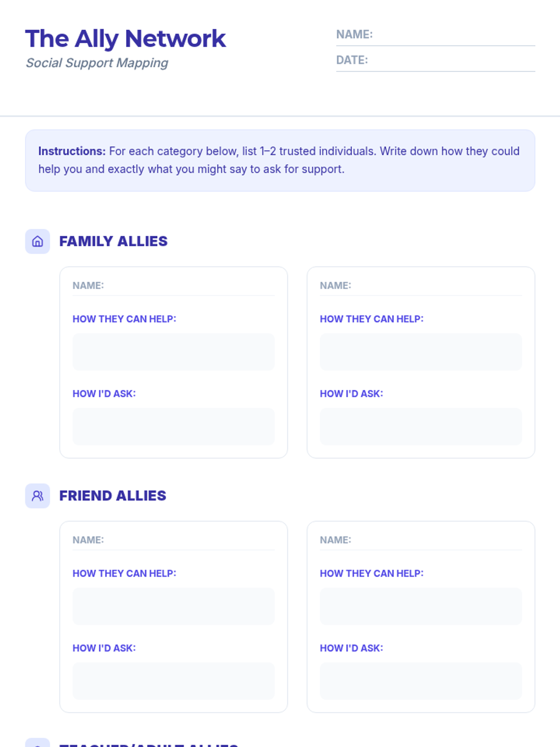Viewport: 560px width, 747px height.
Task: Click first Family card How They Can Help box
Action: click(x=174, y=352)
